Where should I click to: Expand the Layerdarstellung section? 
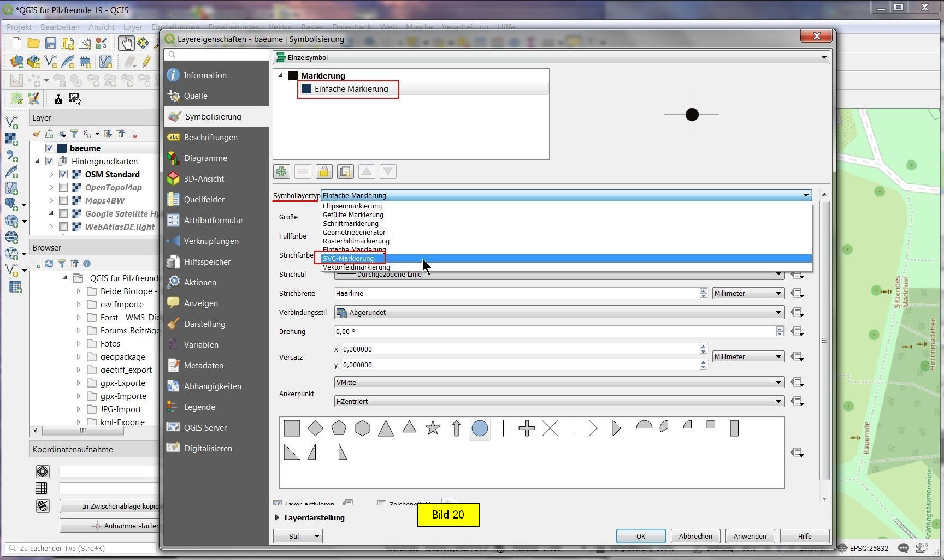coord(278,517)
